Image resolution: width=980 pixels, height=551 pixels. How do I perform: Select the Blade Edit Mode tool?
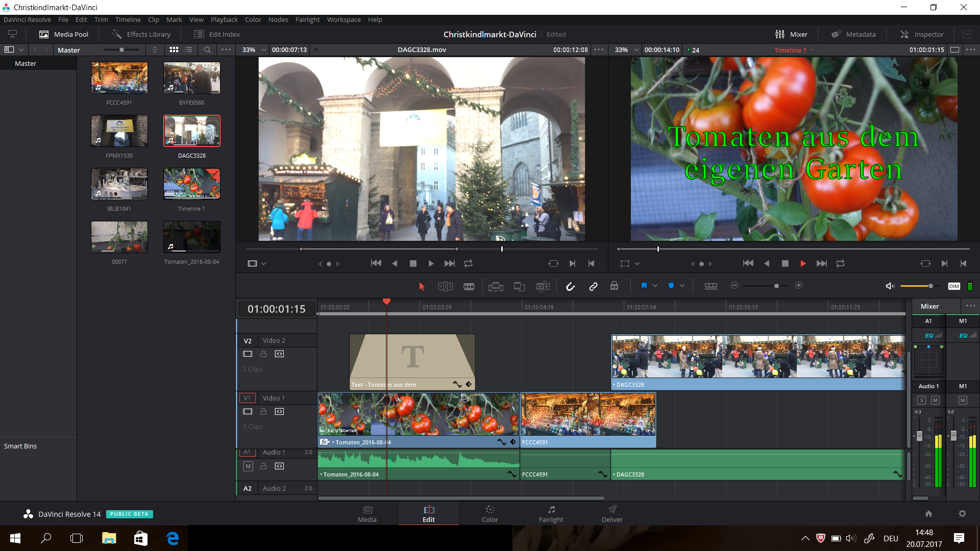click(x=469, y=286)
